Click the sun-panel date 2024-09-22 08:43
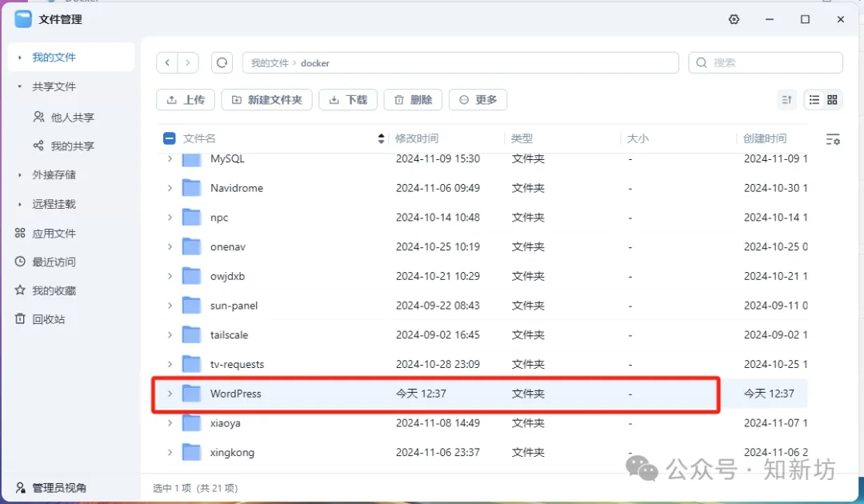 click(x=438, y=305)
